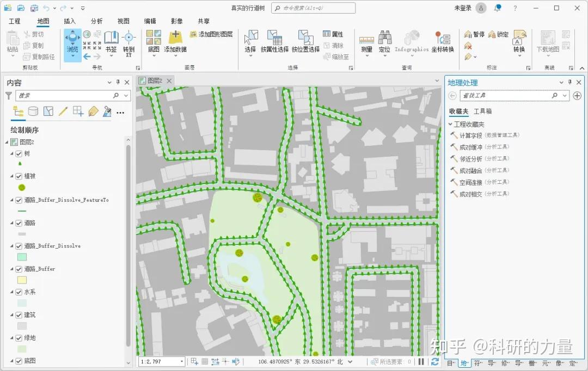The width and height of the screenshot is (588, 371).
Task: Uncheck the 树 layer visibility checkbox
Action: (19, 153)
